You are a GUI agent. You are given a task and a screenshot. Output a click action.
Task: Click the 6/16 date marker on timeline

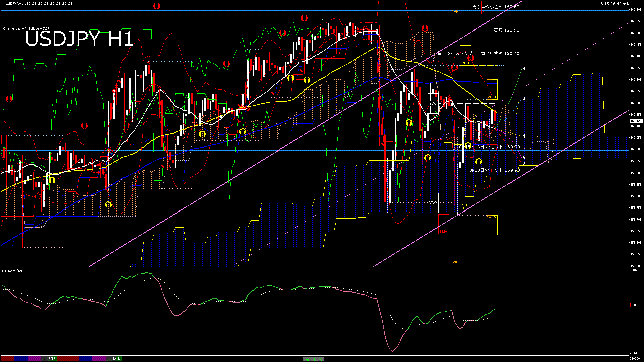[x=116, y=359]
